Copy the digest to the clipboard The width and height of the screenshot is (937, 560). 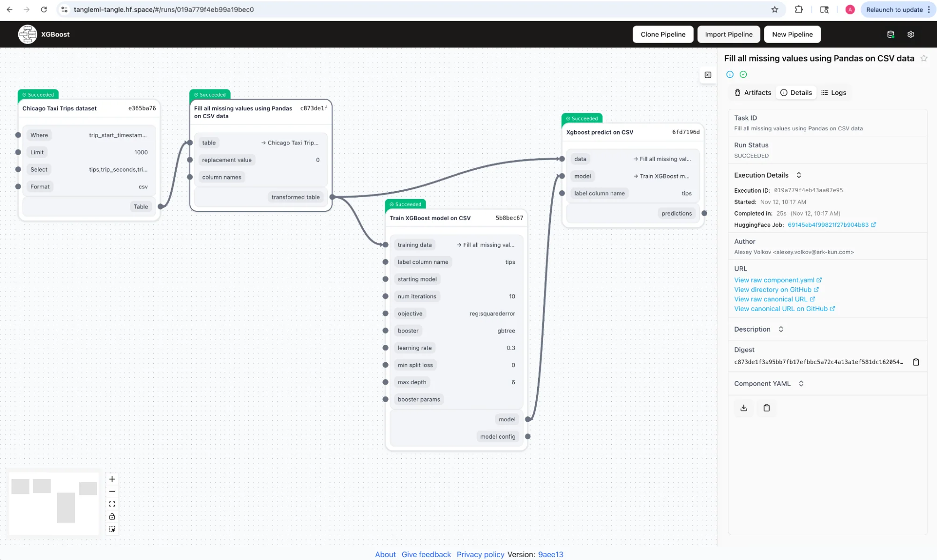(916, 362)
